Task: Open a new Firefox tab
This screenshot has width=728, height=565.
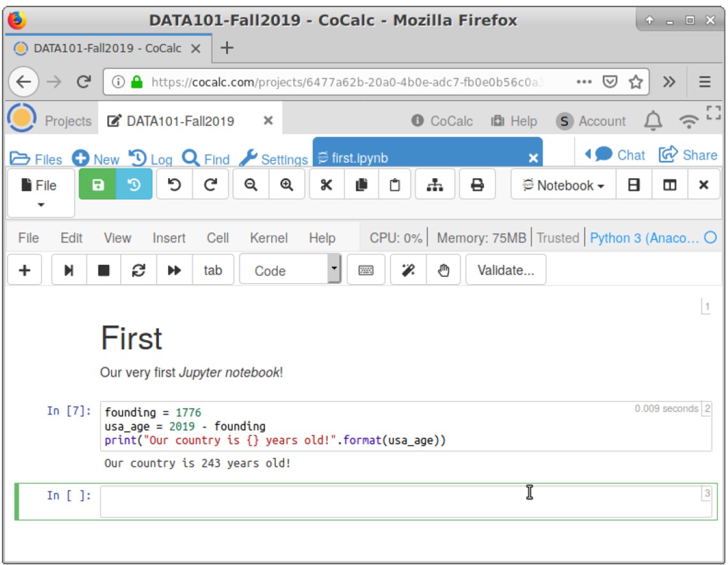Action: (x=227, y=47)
